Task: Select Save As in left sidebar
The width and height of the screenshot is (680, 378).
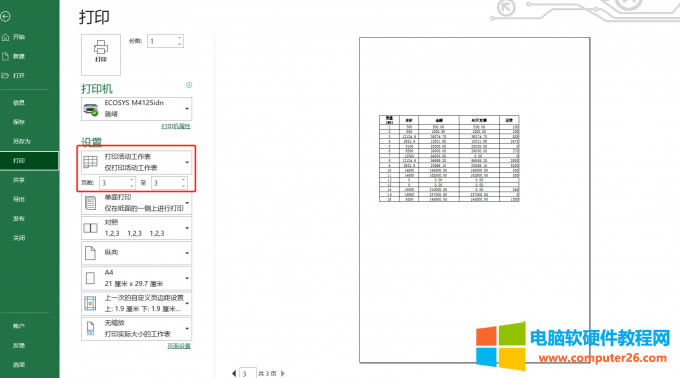Action: point(22,141)
